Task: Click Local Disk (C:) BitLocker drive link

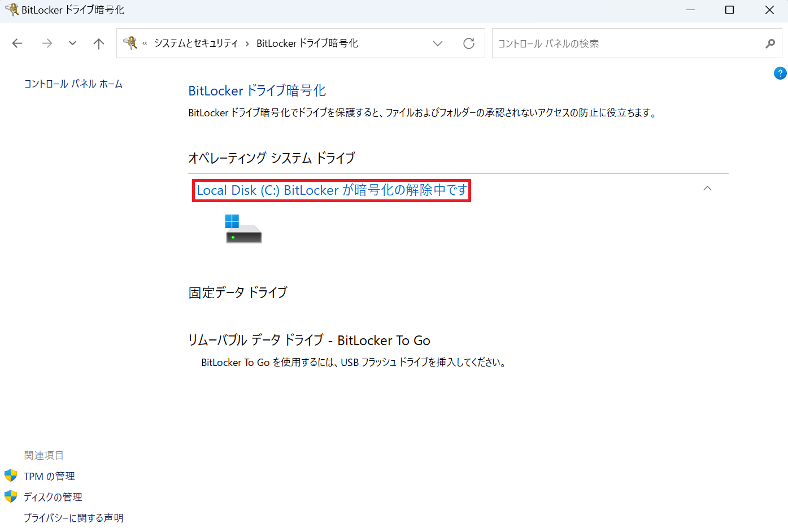Action: 332,190
